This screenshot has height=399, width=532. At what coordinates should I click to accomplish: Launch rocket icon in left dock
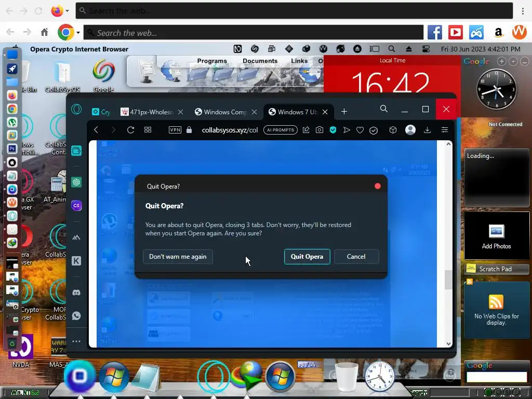click(x=12, y=69)
